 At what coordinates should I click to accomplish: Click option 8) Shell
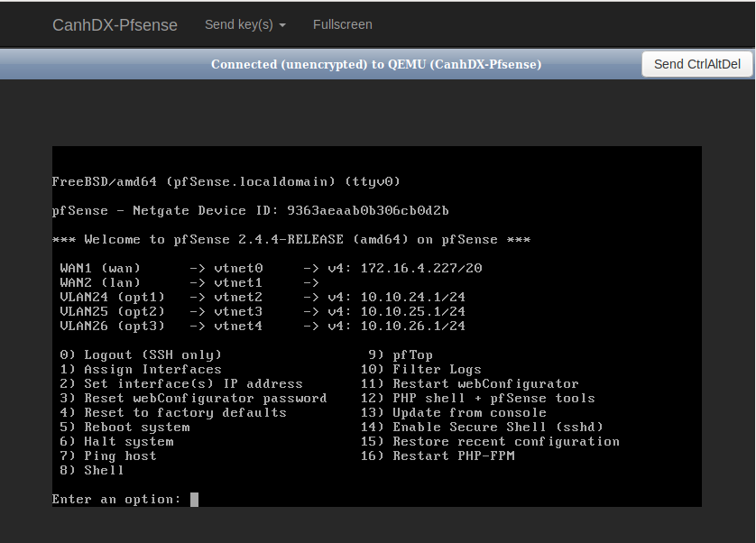click(x=92, y=471)
